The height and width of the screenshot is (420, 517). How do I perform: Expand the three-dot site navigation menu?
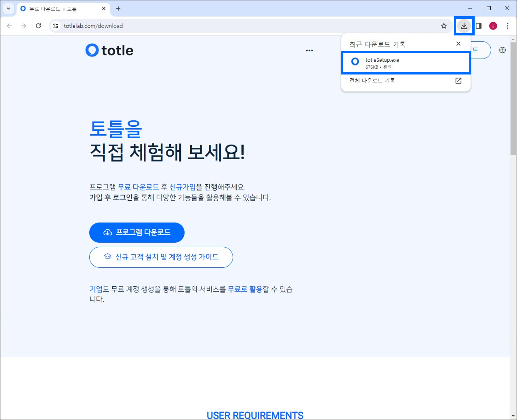click(309, 51)
